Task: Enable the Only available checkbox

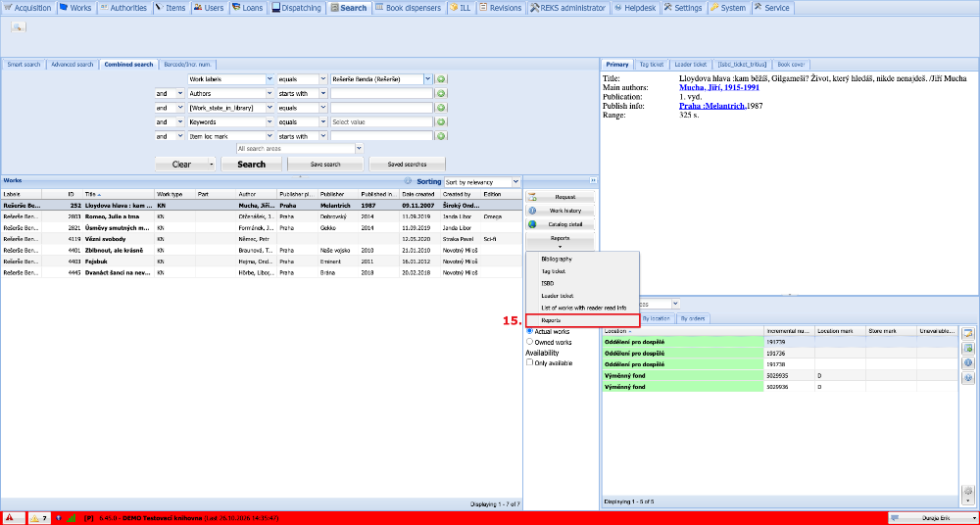Action: click(x=530, y=362)
